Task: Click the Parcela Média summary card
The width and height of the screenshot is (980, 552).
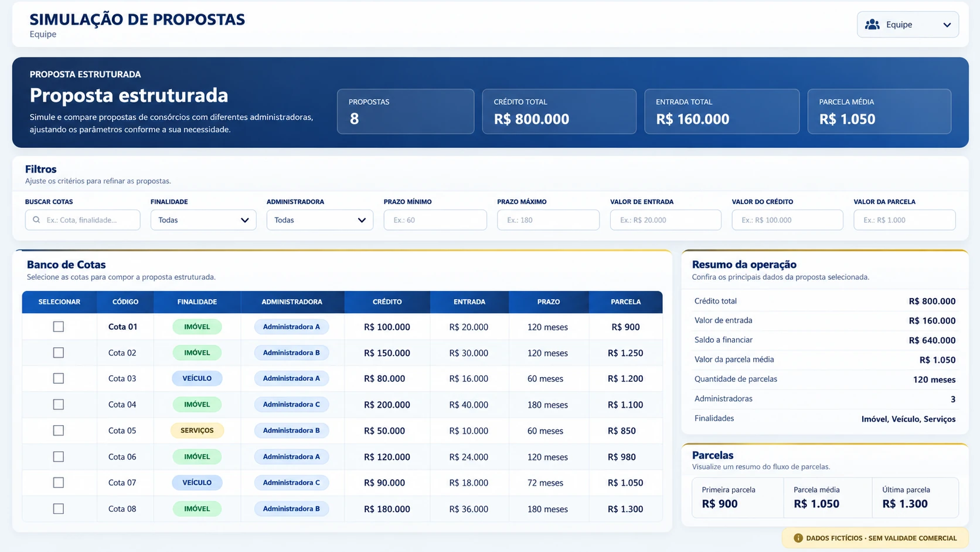Action: point(879,111)
